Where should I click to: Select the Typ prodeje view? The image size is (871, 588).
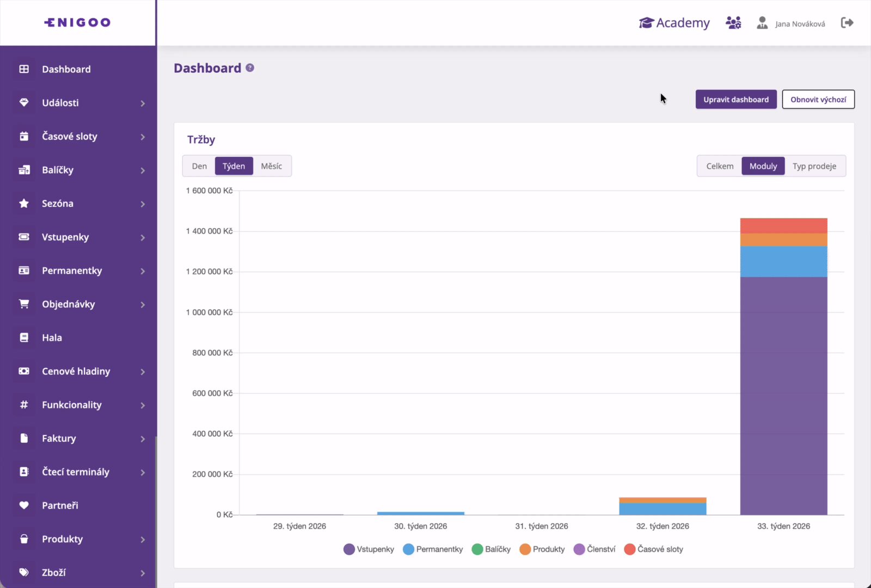(x=814, y=166)
